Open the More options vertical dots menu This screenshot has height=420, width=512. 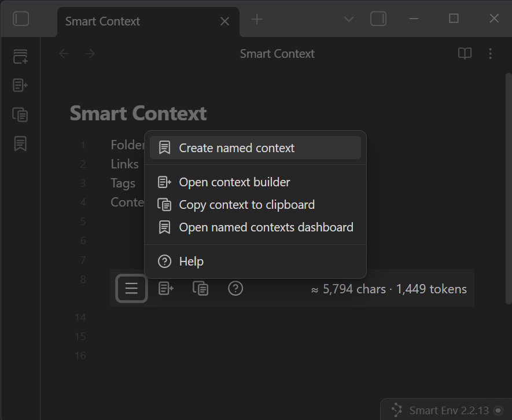point(490,54)
